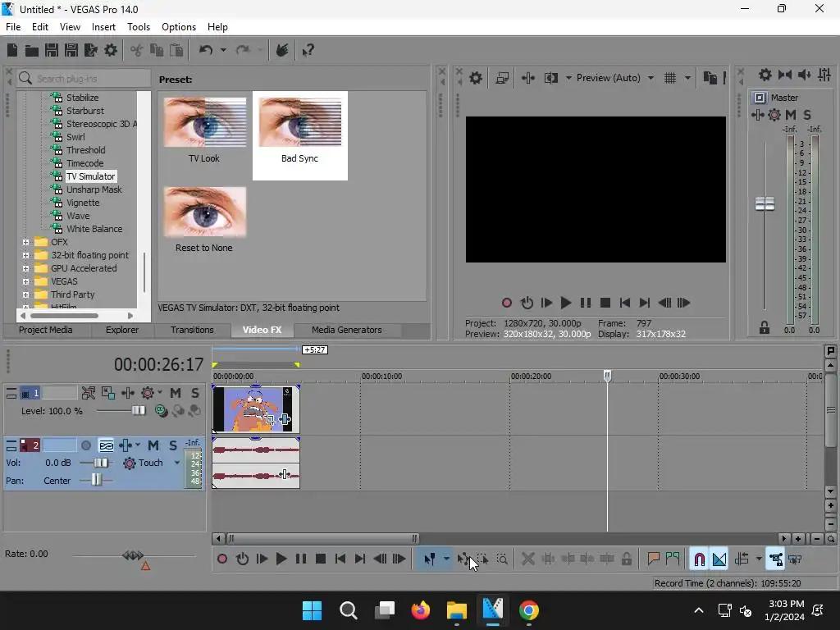The image size is (840, 630).
Task: Click the track 1 Level slider handle
Action: coord(138,411)
